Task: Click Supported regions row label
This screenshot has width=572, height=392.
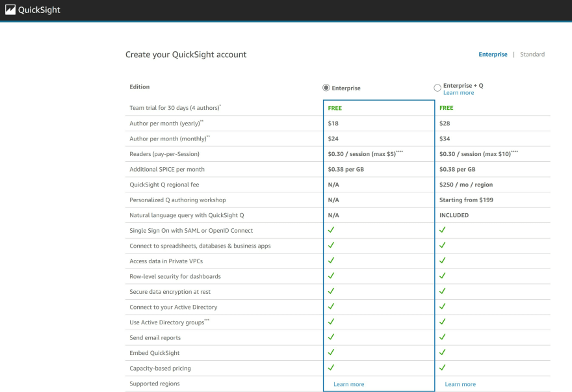Action: click(x=155, y=384)
